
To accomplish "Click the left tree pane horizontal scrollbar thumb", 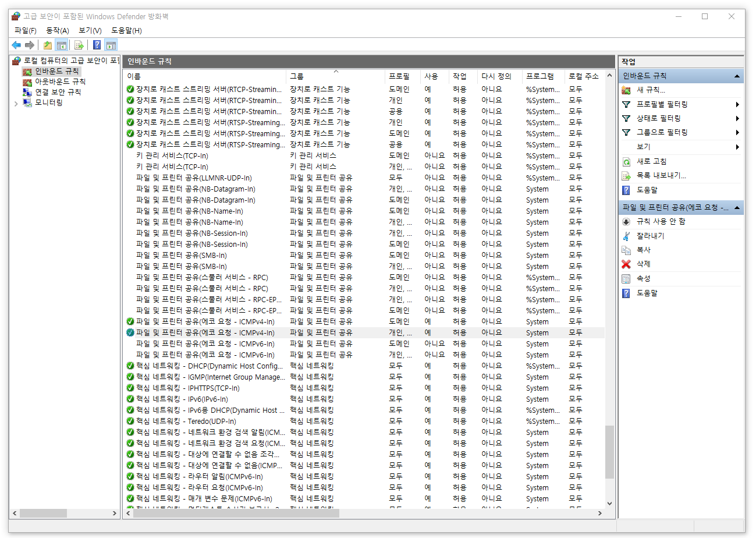I will point(44,514).
